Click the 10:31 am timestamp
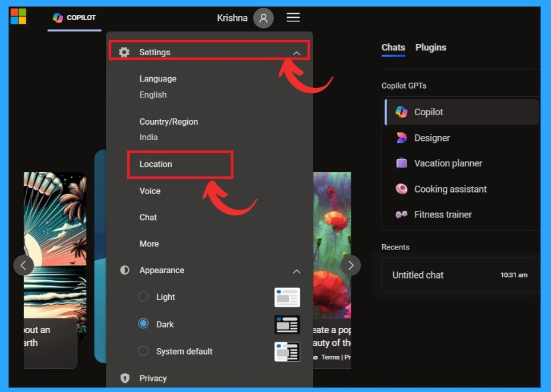 tap(514, 275)
